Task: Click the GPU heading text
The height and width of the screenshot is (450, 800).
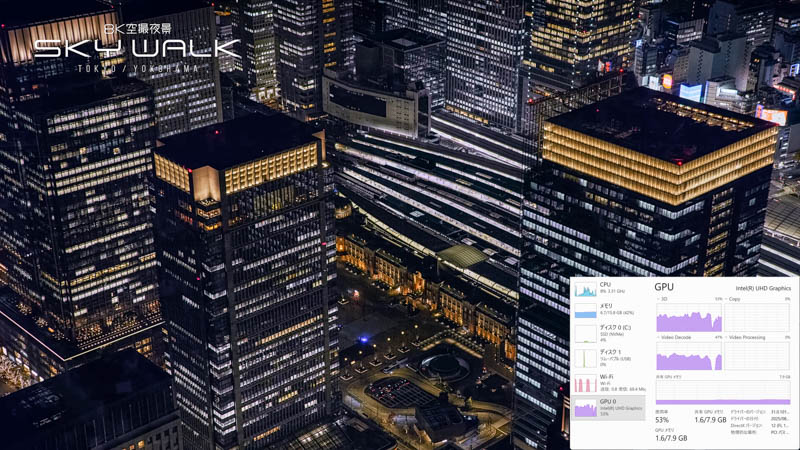Action: (x=664, y=287)
